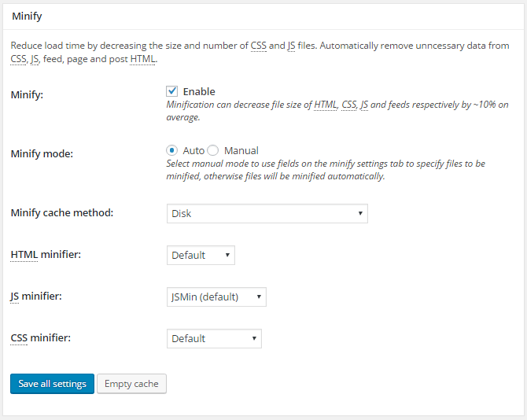The height and width of the screenshot is (420, 527).
Task: Open the CSS minifier dropdown
Action: pos(214,338)
